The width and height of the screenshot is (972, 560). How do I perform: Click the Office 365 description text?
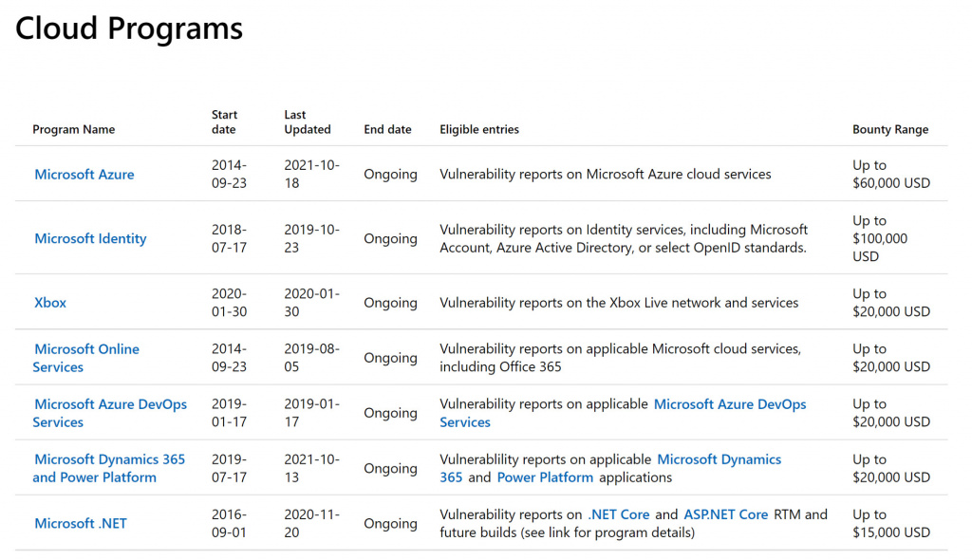620,358
